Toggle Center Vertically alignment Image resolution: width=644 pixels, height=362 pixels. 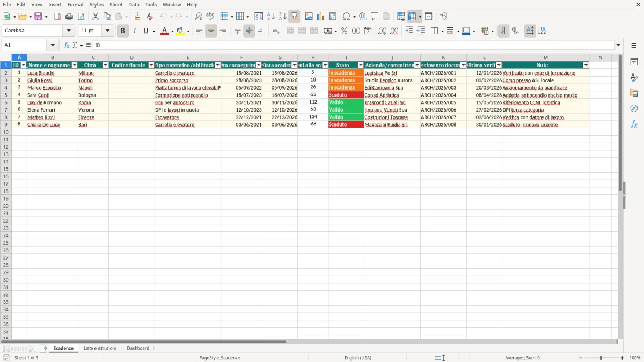[x=249, y=31]
